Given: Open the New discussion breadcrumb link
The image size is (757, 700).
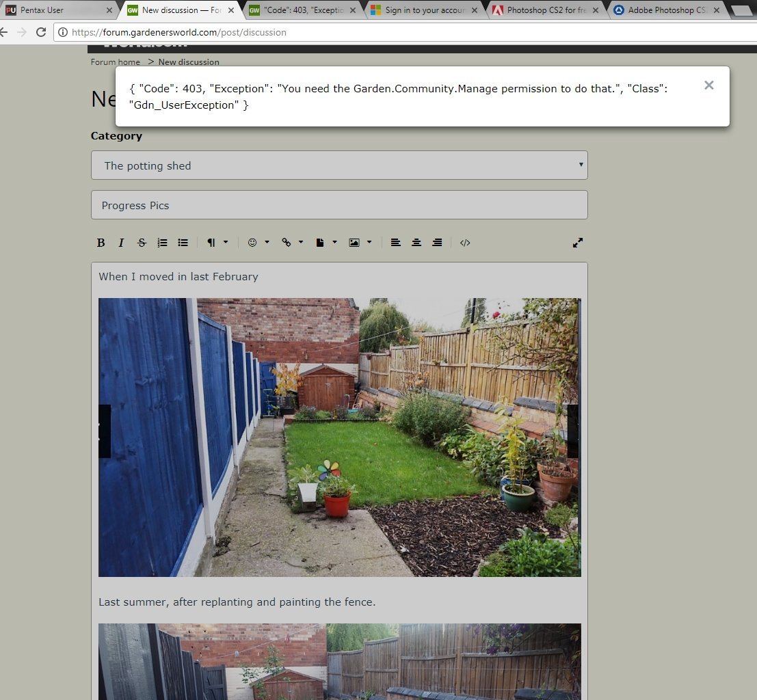Looking at the screenshot, I should pyautogui.click(x=189, y=62).
